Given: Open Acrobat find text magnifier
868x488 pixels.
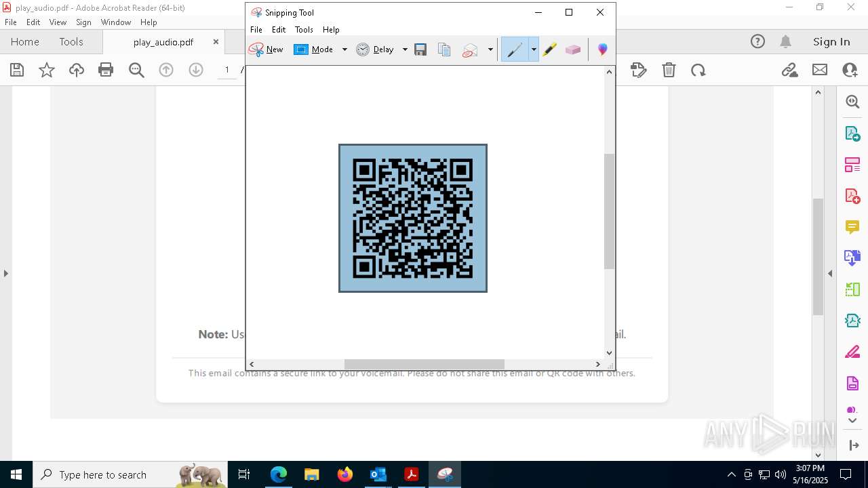Looking at the screenshot, I should pos(136,70).
